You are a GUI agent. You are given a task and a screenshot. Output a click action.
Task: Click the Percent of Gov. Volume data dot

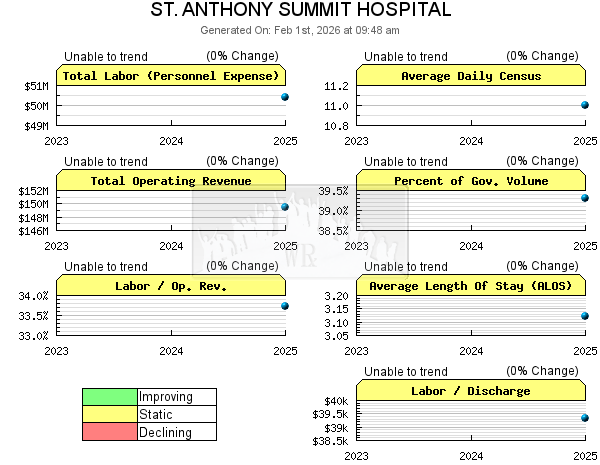pyautogui.click(x=585, y=198)
